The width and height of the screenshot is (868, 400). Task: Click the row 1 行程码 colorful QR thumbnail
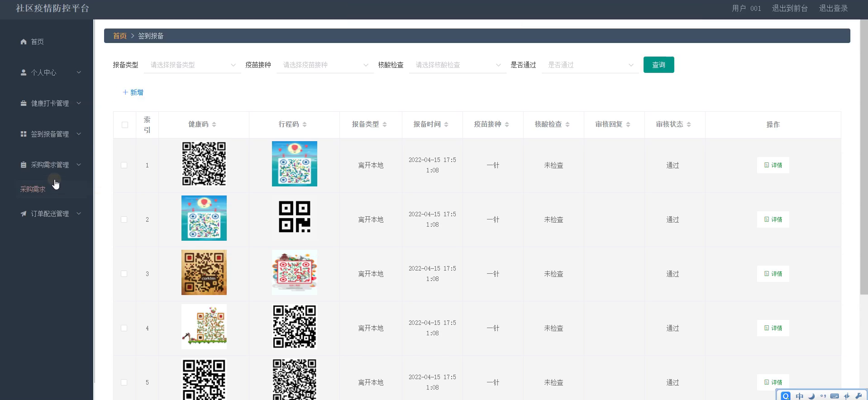tap(295, 164)
